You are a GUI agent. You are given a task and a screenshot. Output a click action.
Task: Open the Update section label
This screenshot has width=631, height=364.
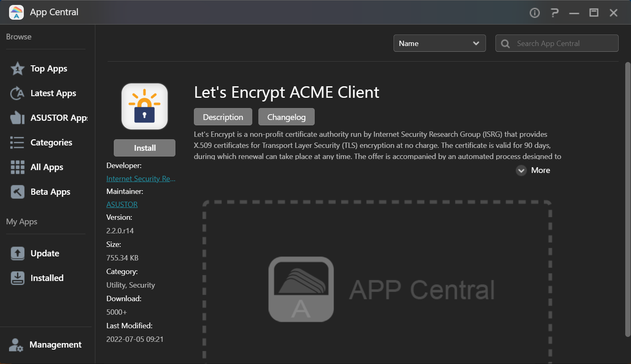click(x=45, y=253)
